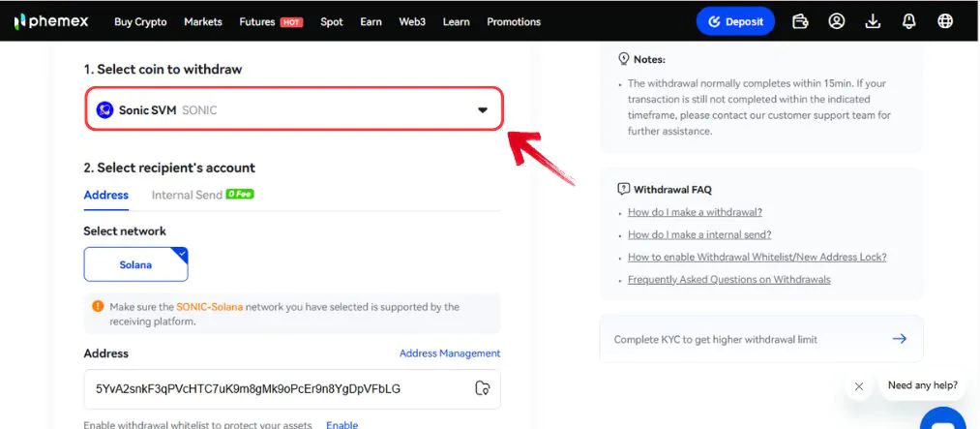The height and width of the screenshot is (429, 980).
Task: Click the coin selector dropdown arrow
Action: [x=483, y=110]
